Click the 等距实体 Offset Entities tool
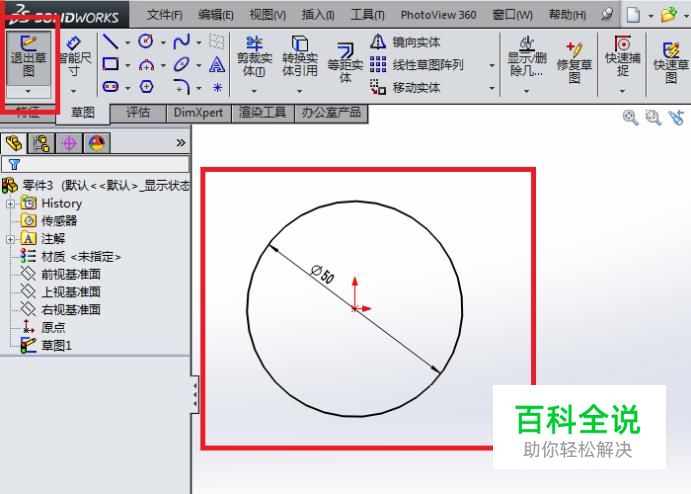This screenshot has height=494, width=691. [x=345, y=63]
